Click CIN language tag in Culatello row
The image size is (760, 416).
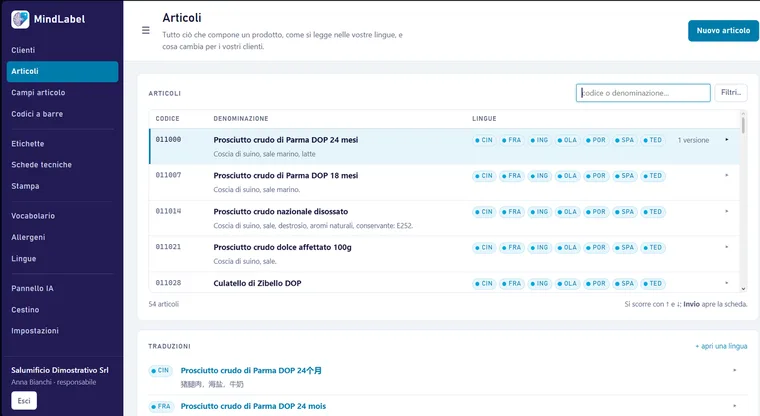click(484, 284)
